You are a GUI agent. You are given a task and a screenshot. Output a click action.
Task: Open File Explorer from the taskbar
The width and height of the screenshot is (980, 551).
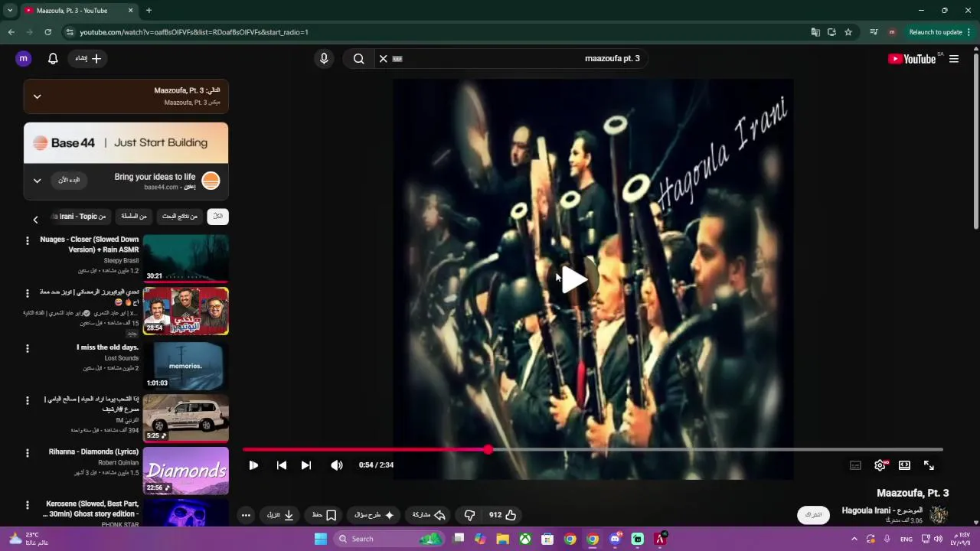click(x=502, y=539)
